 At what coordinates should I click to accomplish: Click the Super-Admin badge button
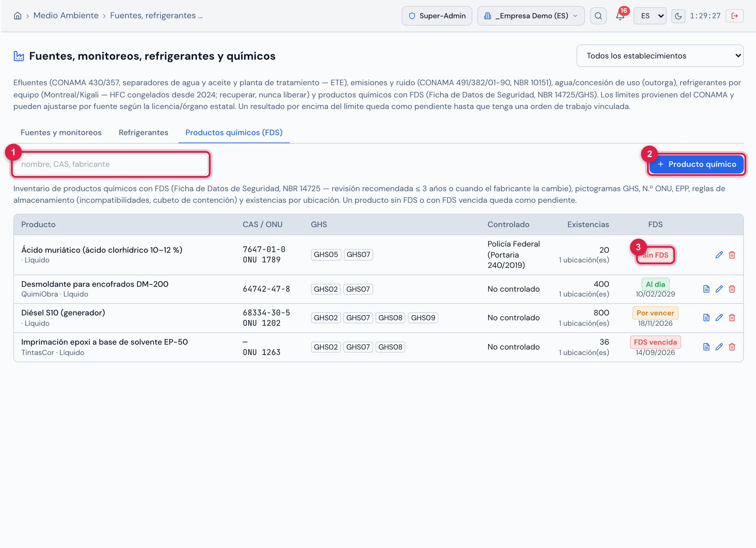[x=437, y=16]
